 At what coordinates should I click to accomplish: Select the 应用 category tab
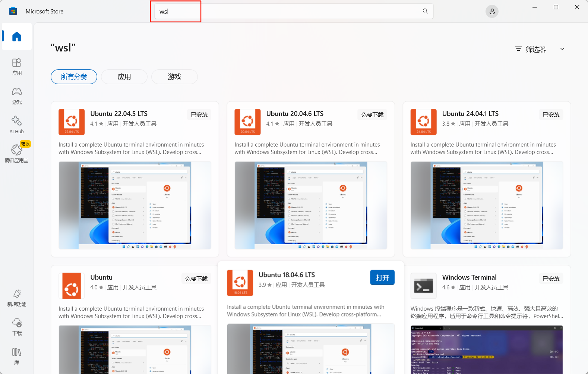tap(124, 77)
